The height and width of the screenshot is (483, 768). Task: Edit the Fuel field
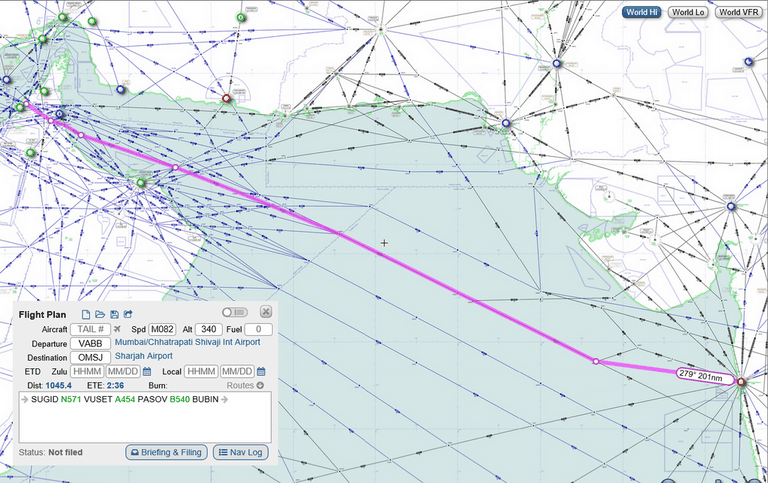tap(258, 329)
